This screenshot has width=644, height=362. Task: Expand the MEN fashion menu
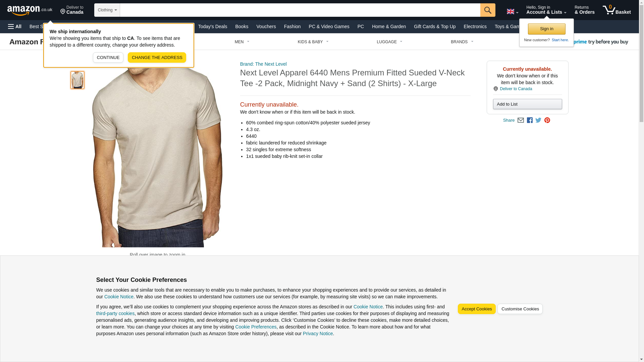242,42
